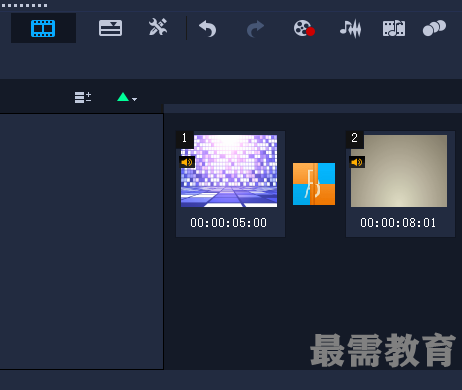Undo the last action
This screenshot has width=462, height=390.
[x=208, y=29]
